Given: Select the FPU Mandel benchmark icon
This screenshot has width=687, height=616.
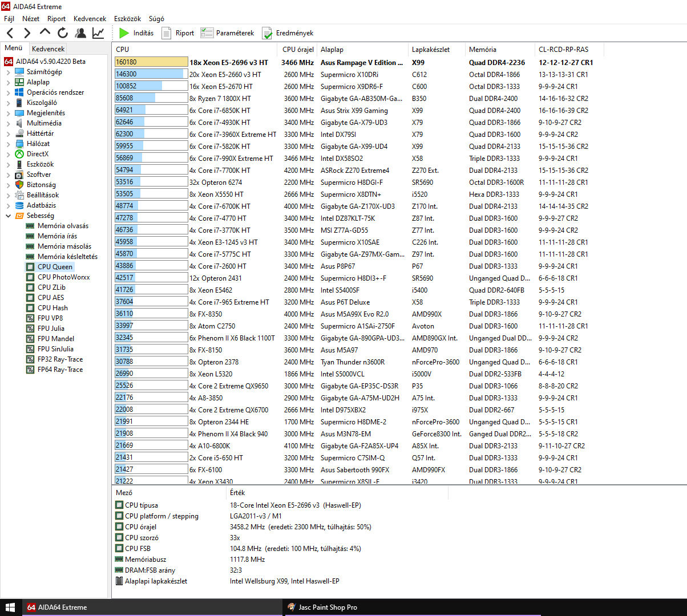Looking at the screenshot, I should click(30, 339).
